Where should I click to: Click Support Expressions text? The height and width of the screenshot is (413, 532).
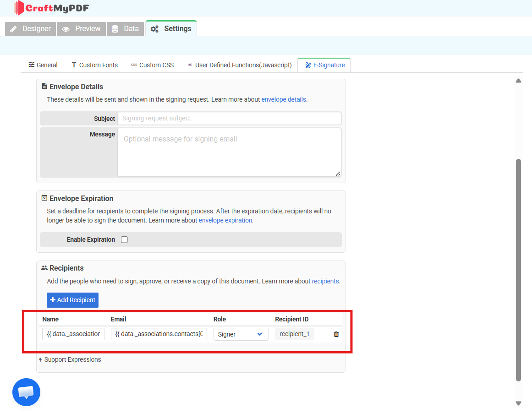tap(72, 360)
